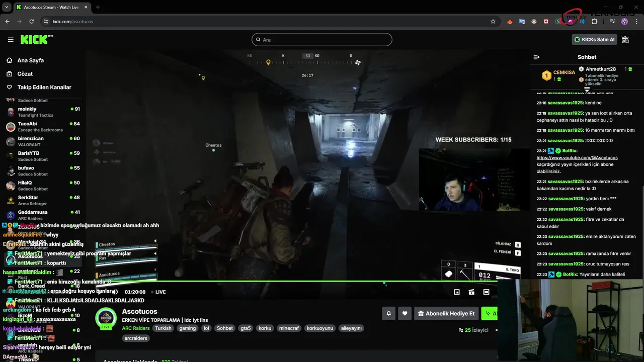Expand the chat leaderboard arrow
Screen dimensions: 644x362
[x=587, y=89]
